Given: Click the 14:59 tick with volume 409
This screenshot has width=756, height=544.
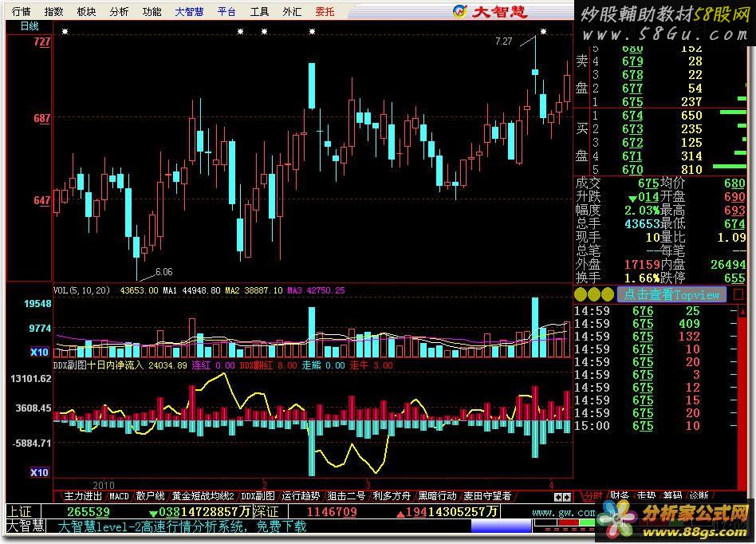Looking at the screenshot, I should coord(656,324).
